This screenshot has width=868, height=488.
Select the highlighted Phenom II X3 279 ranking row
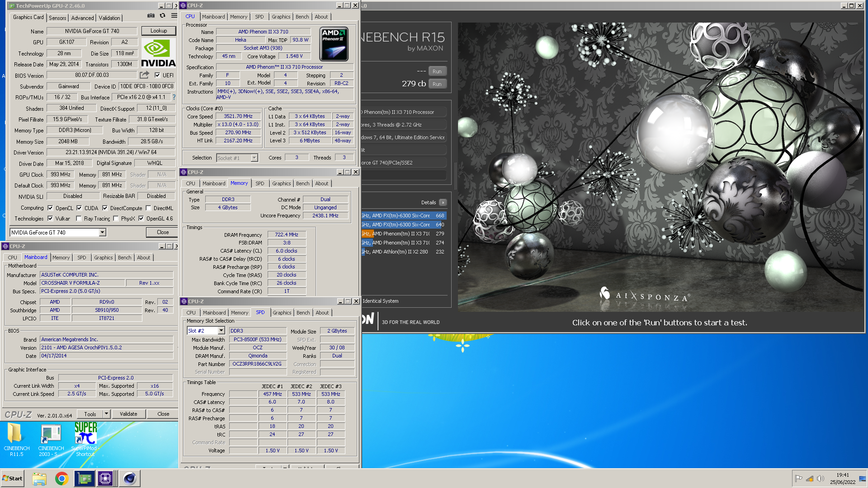(x=404, y=234)
